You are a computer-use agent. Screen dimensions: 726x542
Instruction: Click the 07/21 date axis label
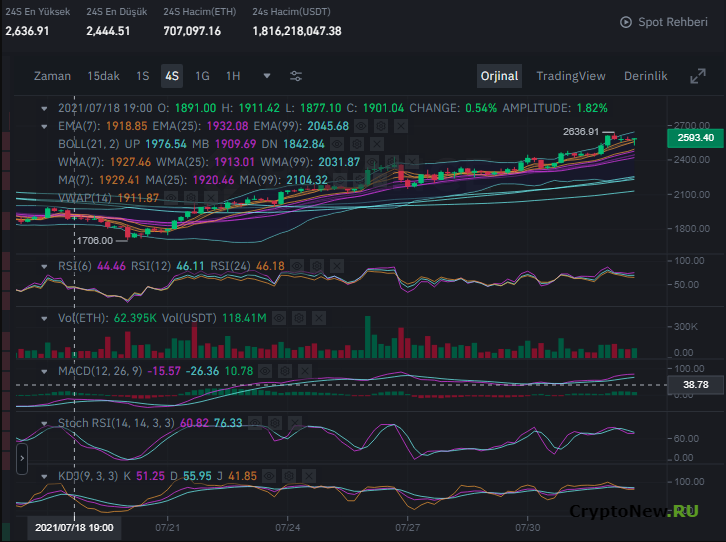click(x=167, y=528)
